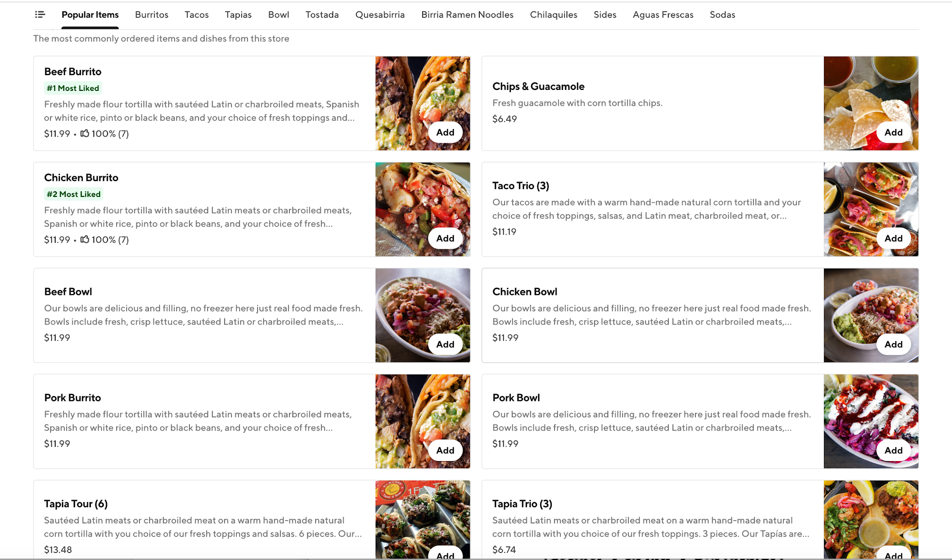
Task: Go to Birria Ramen Noodles section
Action: point(467,15)
